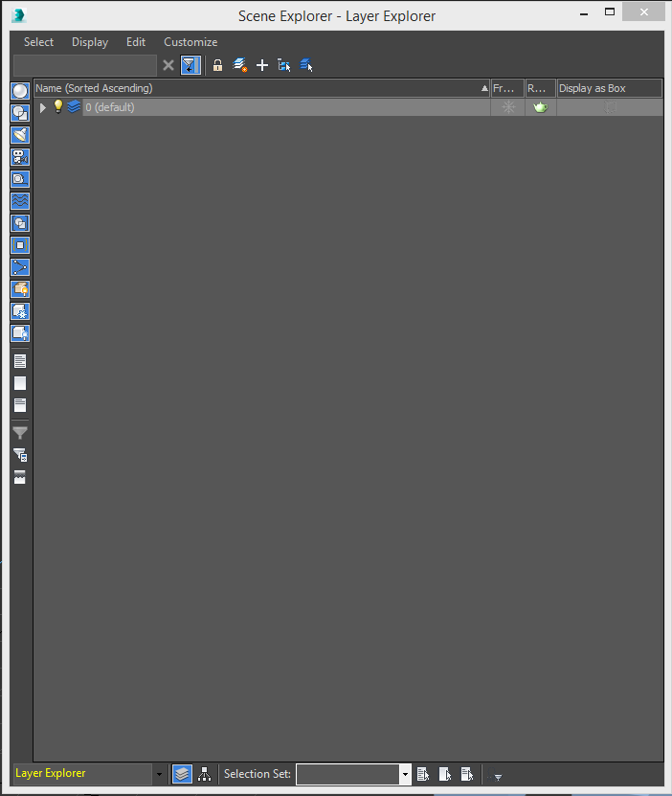Image resolution: width=672 pixels, height=796 pixels.
Task: Expand the 0 (default) layer row
Action: tap(43, 107)
